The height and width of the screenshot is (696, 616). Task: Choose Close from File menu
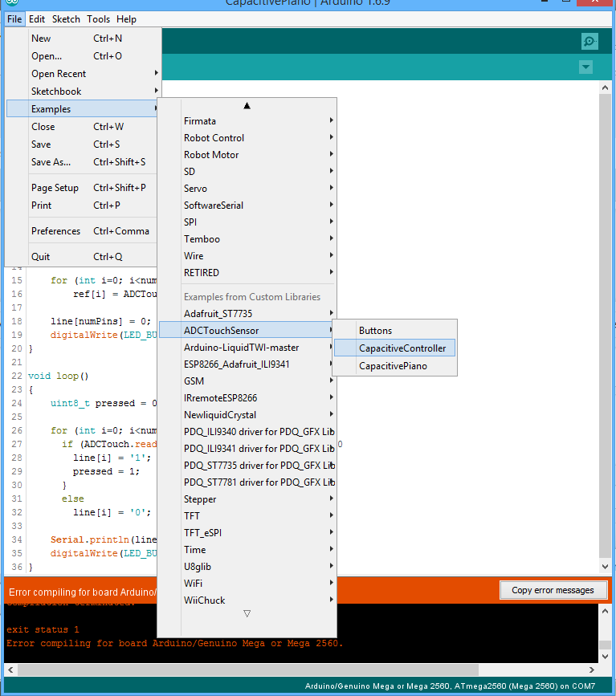coord(83,127)
